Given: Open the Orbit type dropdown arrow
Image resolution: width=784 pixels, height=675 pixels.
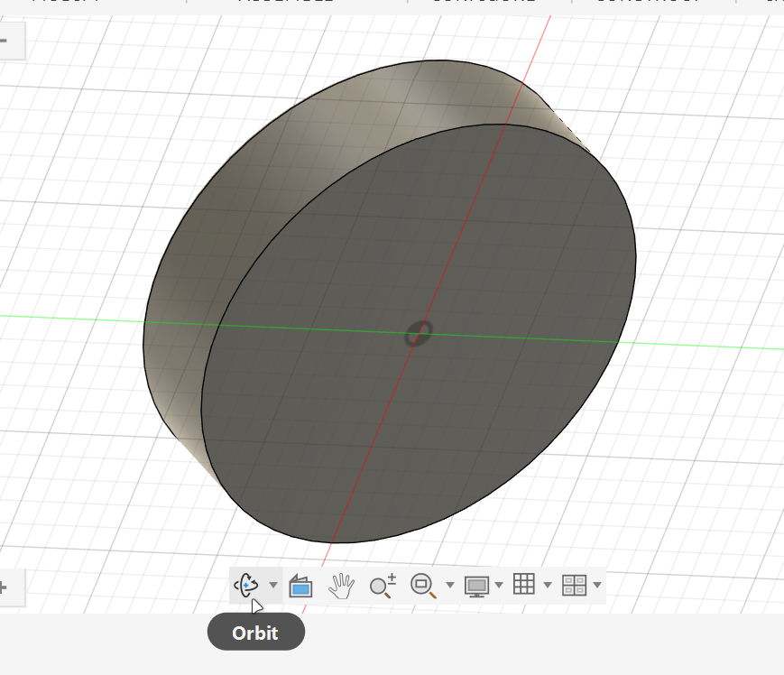Looking at the screenshot, I should 273,585.
